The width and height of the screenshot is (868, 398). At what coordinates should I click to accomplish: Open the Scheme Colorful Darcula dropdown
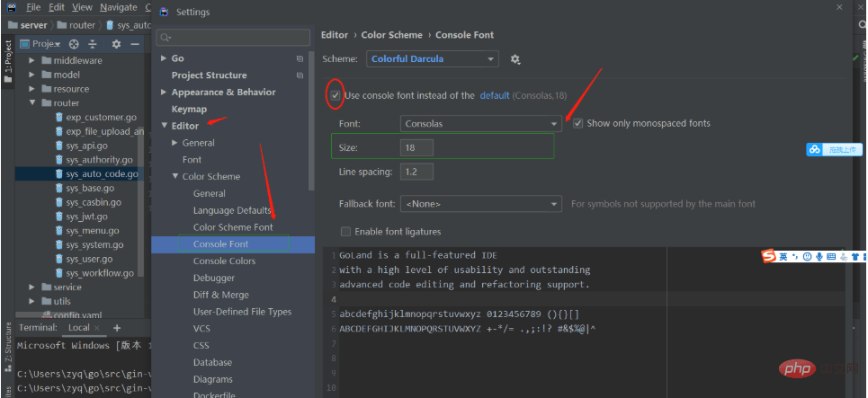(x=433, y=59)
